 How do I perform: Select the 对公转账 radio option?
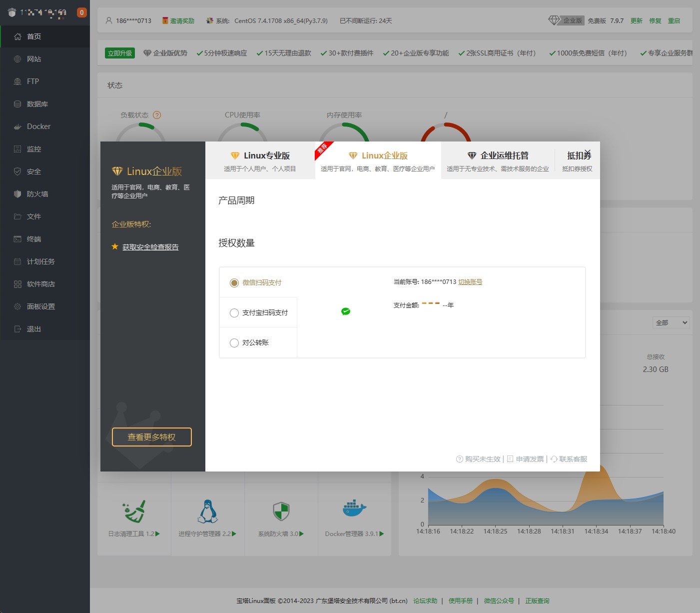234,343
